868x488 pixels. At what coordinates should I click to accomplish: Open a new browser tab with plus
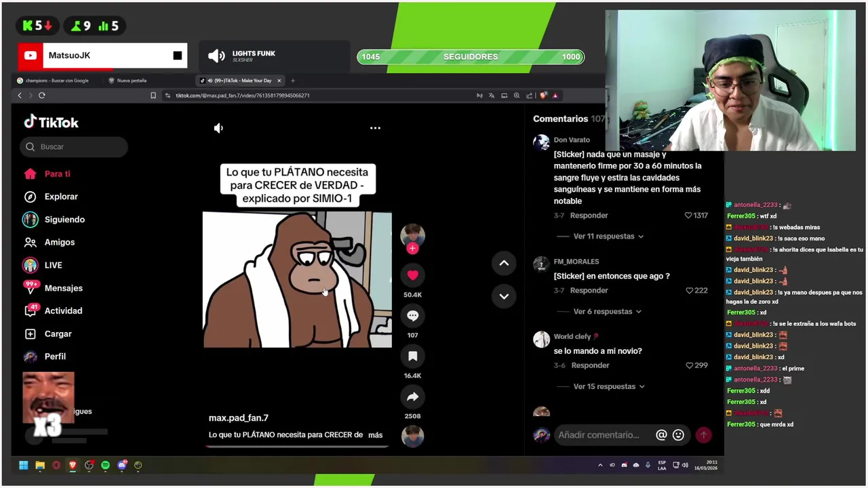click(293, 81)
